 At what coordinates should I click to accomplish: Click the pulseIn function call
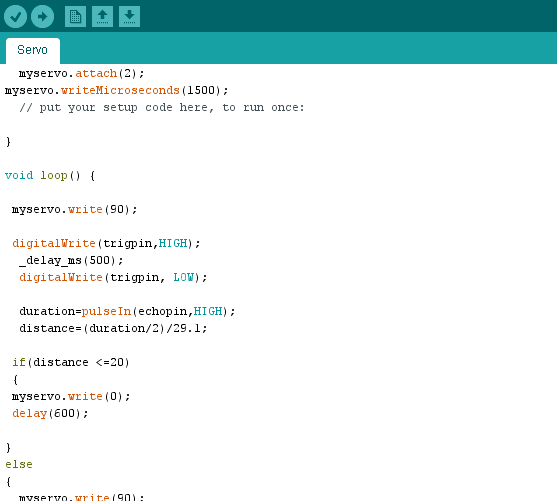pos(107,311)
